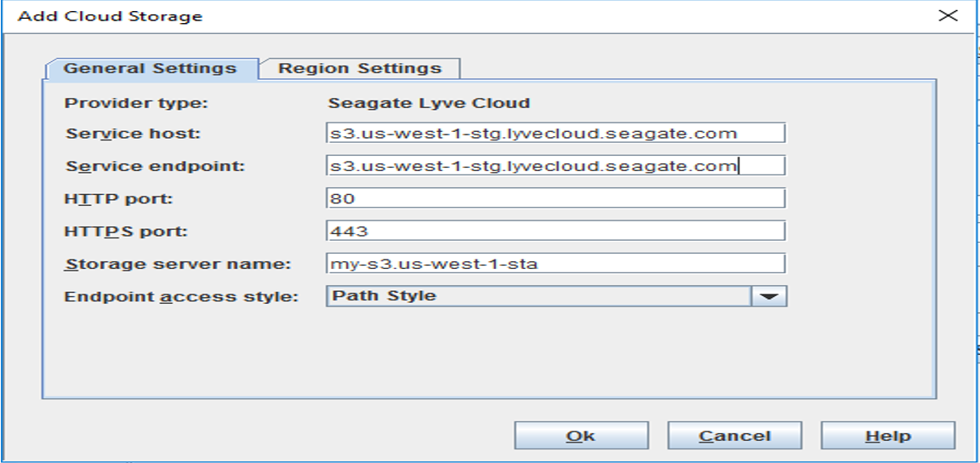This screenshot has height=463, width=980.
Task: Click the Storage server name text field
Action: tap(555, 264)
